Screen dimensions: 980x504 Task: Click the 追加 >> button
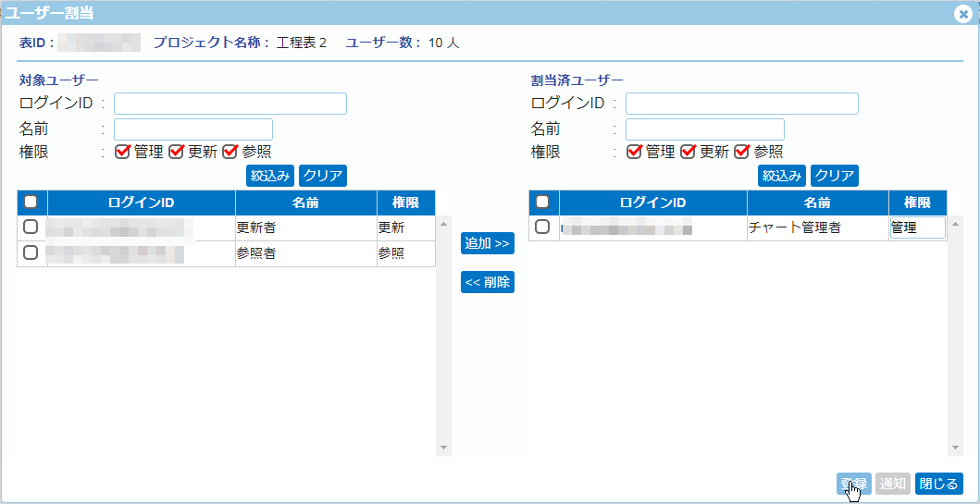point(487,243)
